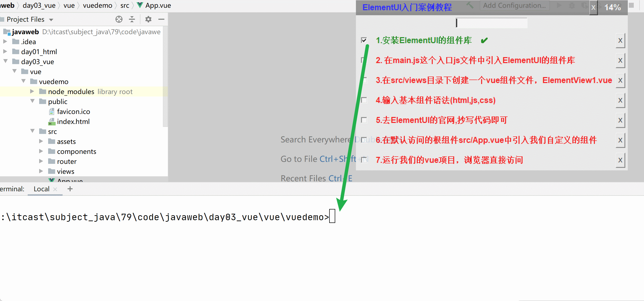
Task: Open the Project Files view dropdown
Action: pos(51,20)
